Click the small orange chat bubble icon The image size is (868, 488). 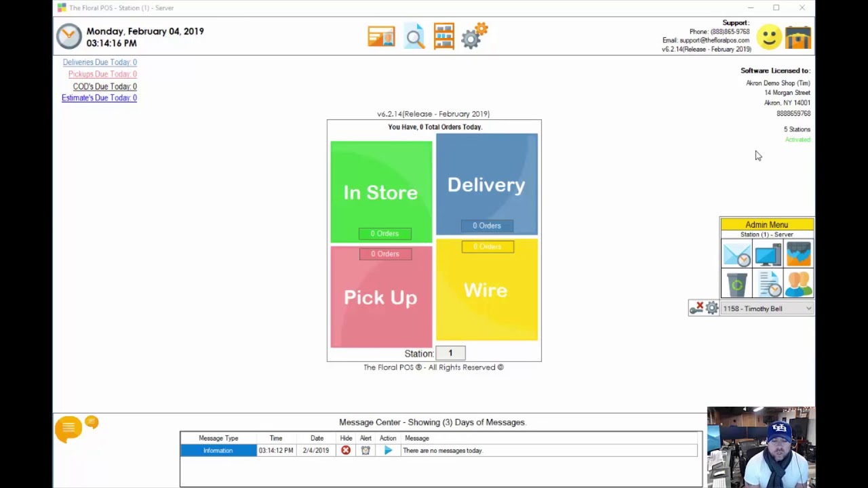(x=92, y=423)
